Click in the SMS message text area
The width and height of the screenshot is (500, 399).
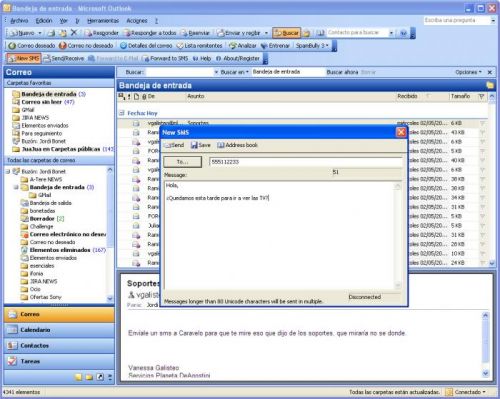coord(279,235)
